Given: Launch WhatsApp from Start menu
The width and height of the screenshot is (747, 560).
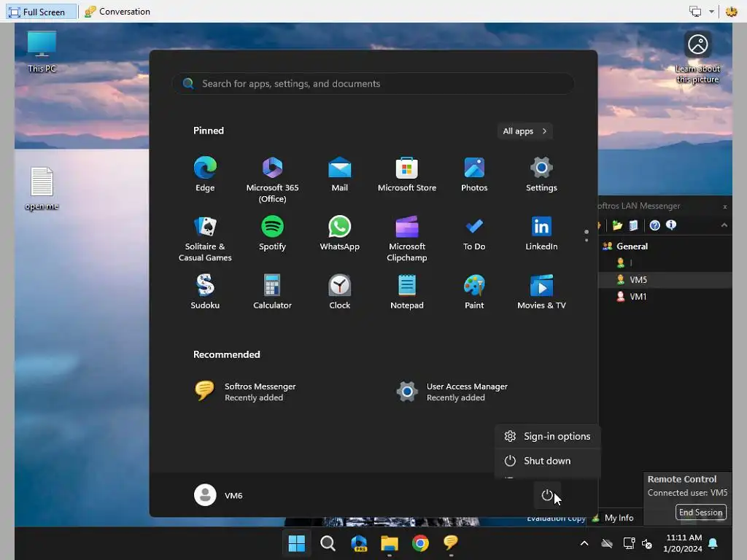Looking at the screenshot, I should click(339, 233).
